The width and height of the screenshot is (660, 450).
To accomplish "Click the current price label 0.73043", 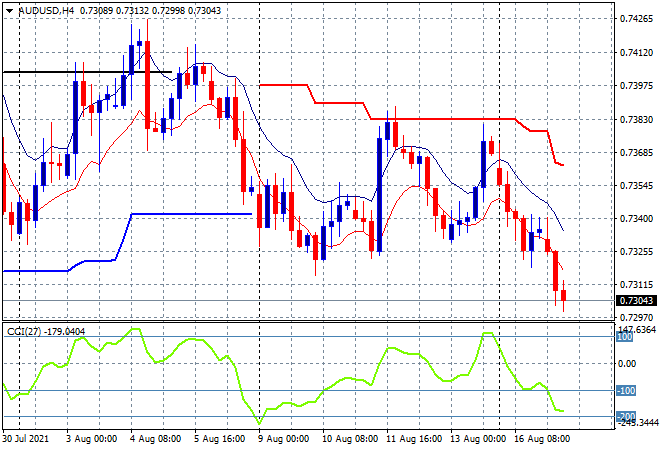I will click(x=637, y=301).
